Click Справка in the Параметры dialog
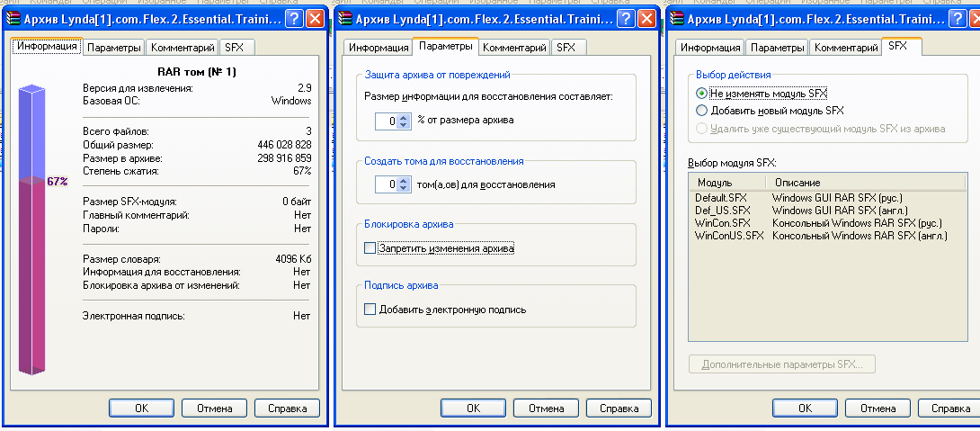980x431 pixels. point(619,409)
